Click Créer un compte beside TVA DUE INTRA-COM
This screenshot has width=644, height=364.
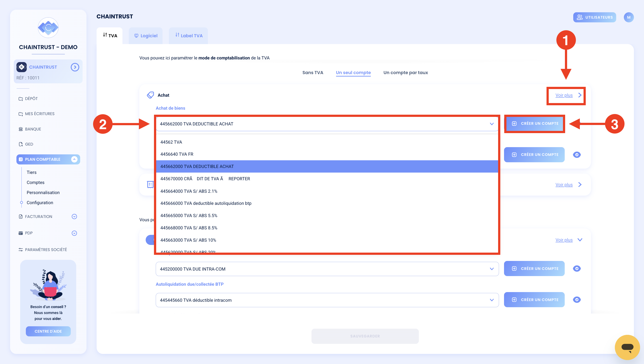534,269
